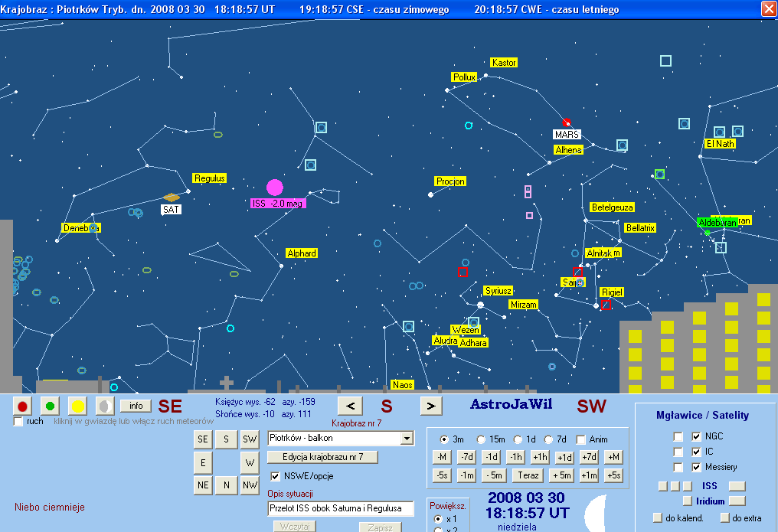Click the red Mars dot in Gemini

pyautogui.click(x=566, y=122)
